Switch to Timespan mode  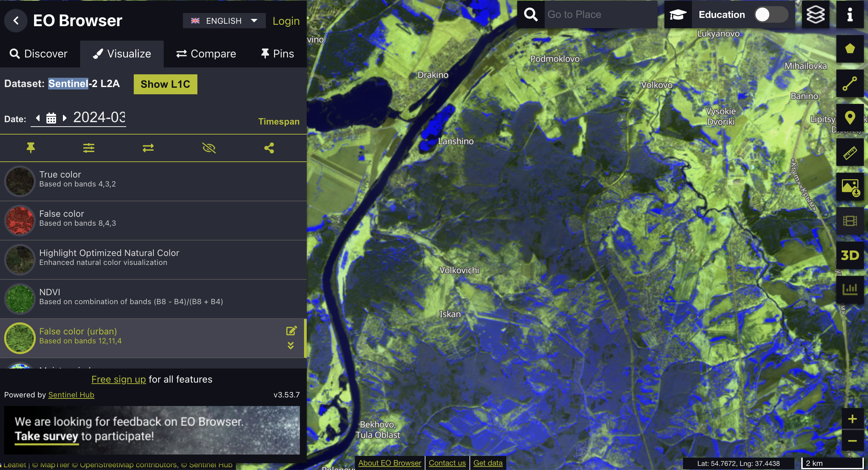click(279, 121)
